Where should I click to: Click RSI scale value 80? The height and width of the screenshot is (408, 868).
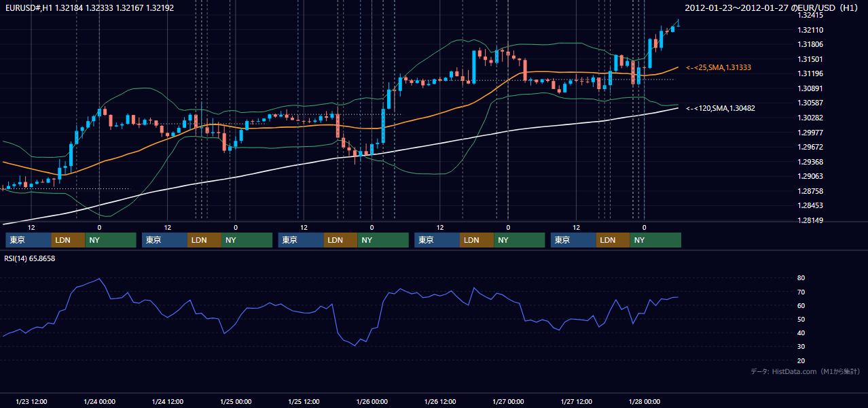pyautogui.click(x=801, y=278)
